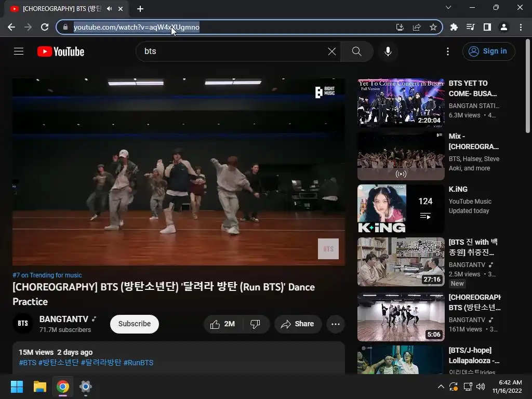532x399 pixels.
Task: Share this page icon in address bar
Action: (x=417, y=27)
